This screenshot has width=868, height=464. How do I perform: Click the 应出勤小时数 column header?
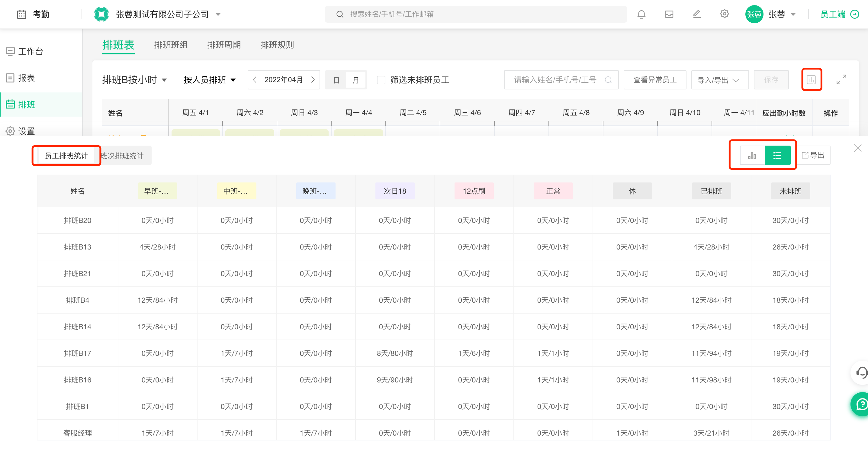click(x=784, y=113)
